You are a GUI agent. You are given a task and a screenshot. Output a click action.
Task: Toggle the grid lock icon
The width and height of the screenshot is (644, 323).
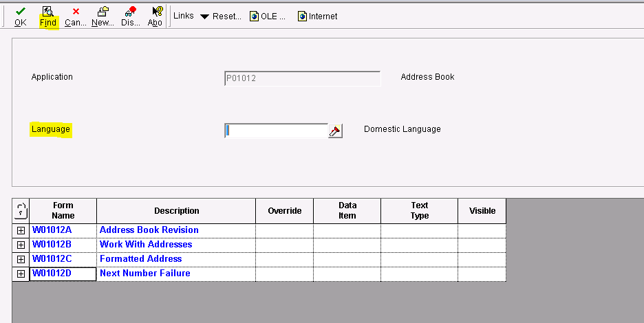click(x=21, y=210)
